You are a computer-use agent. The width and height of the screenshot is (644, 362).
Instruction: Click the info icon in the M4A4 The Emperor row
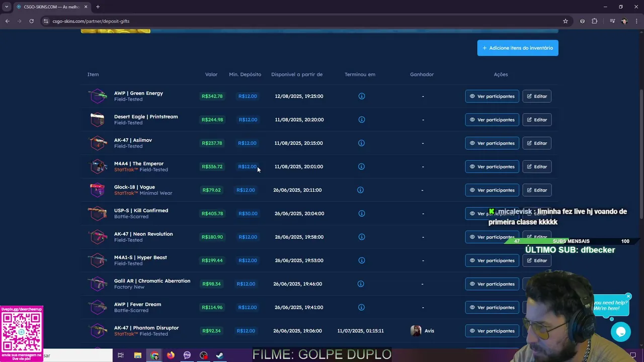[x=361, y=166]
